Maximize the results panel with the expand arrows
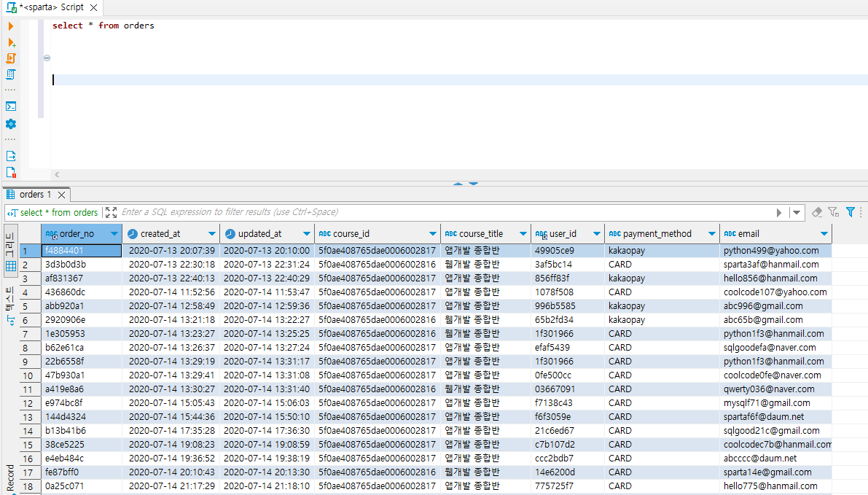The image size is (868, 495). click(111, 211)
